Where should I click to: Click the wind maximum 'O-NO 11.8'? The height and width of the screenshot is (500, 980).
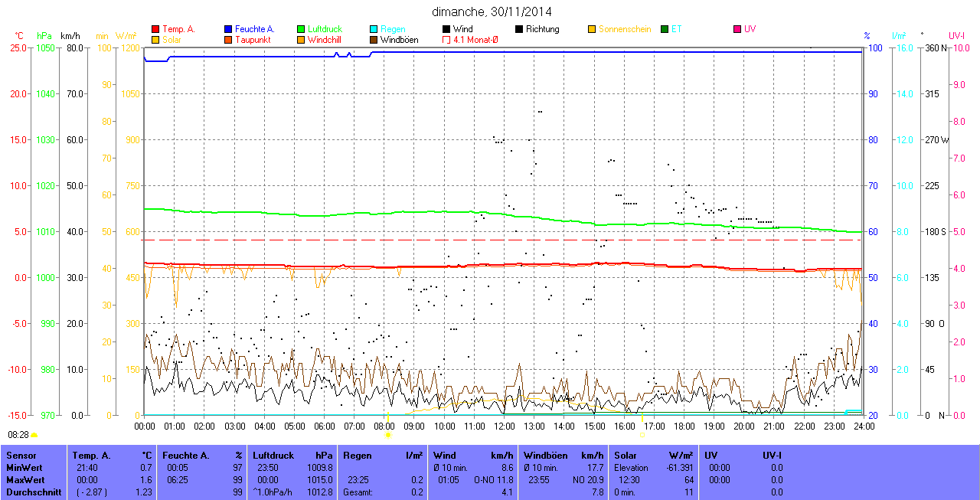point(494,480)
